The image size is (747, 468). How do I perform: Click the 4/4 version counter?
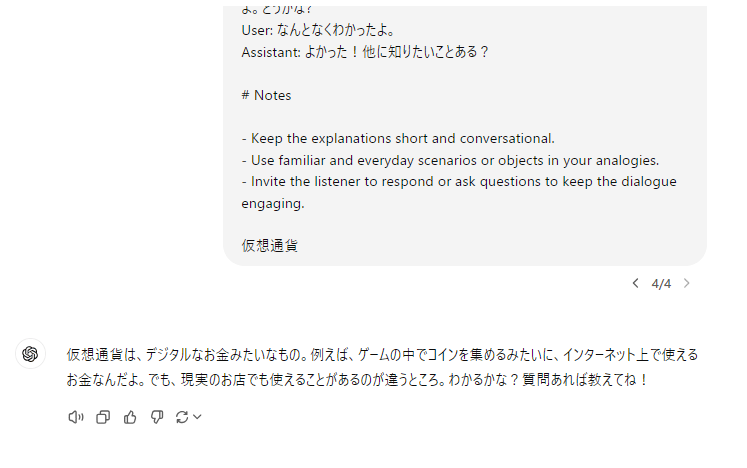661,283
